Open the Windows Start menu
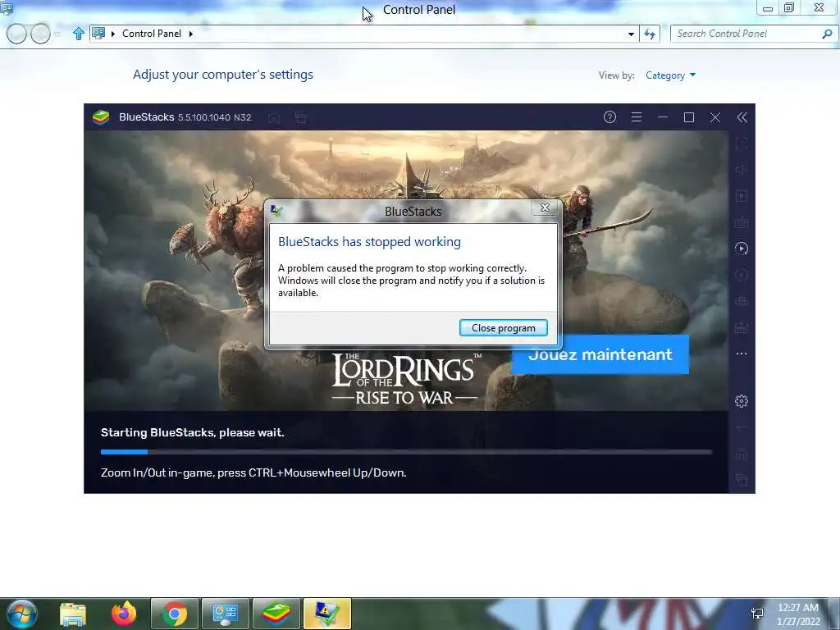This screenshot has height=630, width=840. click(x=21, y=614)
